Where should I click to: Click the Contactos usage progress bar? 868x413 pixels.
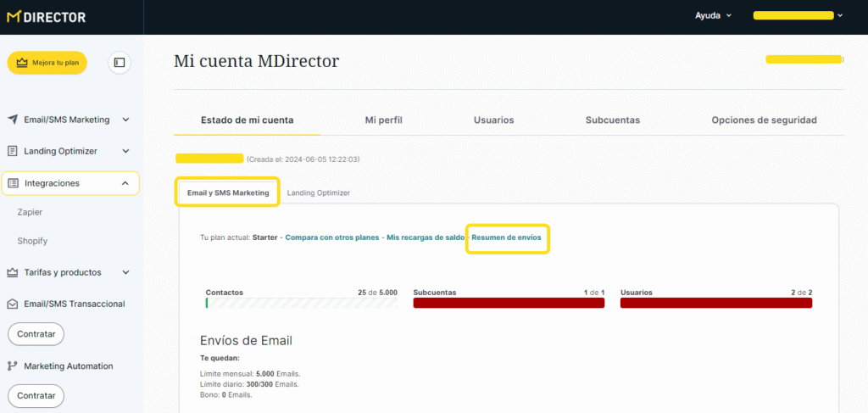301,303
